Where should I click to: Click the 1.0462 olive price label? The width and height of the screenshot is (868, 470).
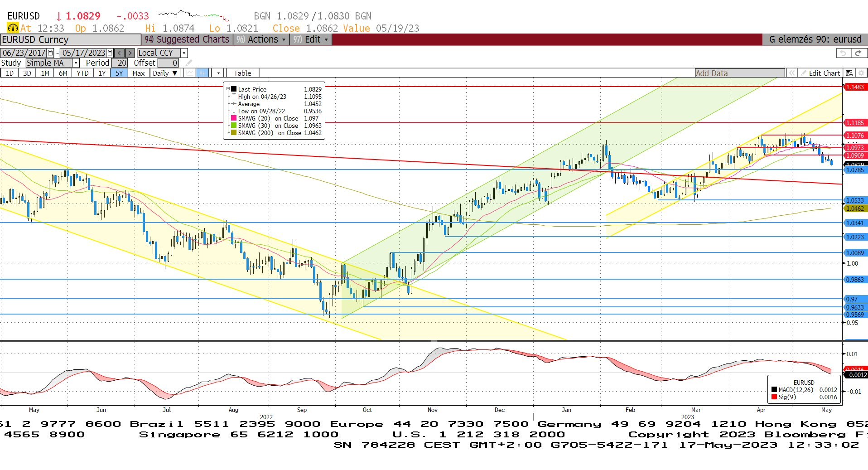coord(855,208)
